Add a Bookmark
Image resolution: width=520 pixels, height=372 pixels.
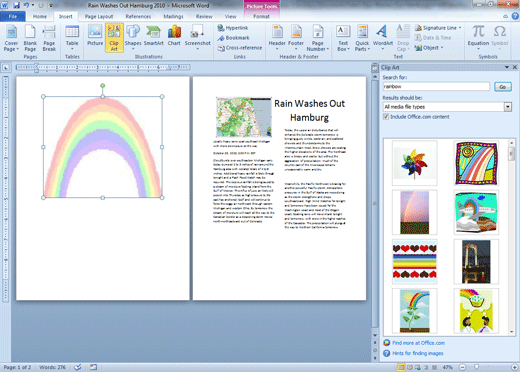click(233, 38)
